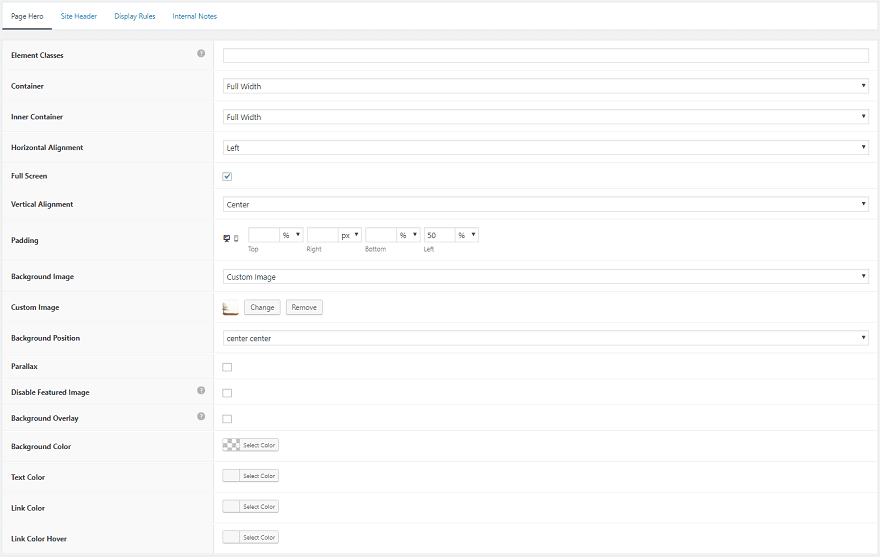Enable the Background Overlay checkbox
The image size is (880, 557).
pyautogui.click(x=227, y=418)
